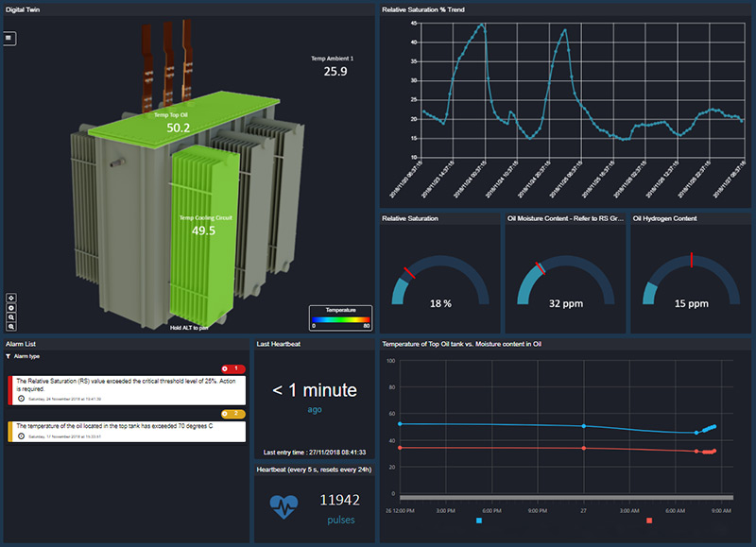Select the Temp Top Oil label on transformer
The height and width of the screenshot is (547, 756).
(172, 114)
